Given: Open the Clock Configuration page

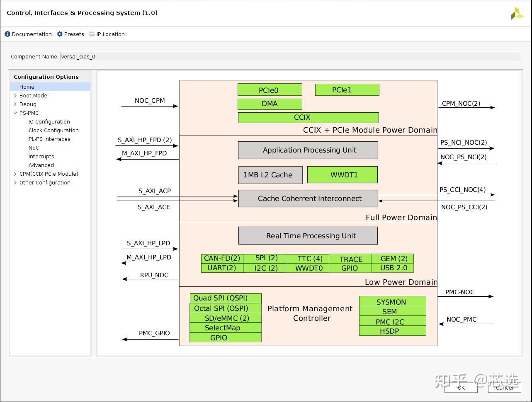Looking at the screenshot, I should tap(53, 130).
